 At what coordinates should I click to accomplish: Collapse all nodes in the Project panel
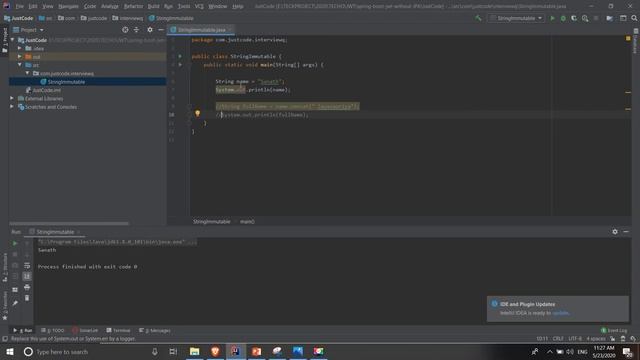pos(136,30)
